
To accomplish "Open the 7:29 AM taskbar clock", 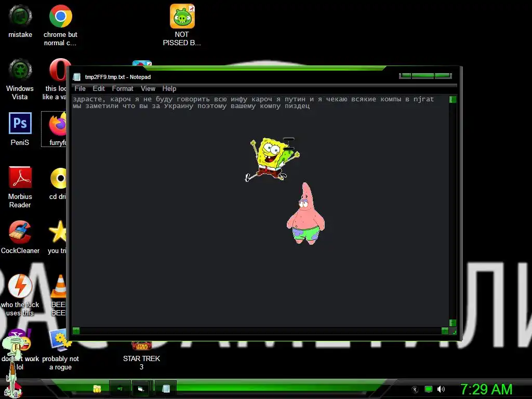I will pos(486,389).
